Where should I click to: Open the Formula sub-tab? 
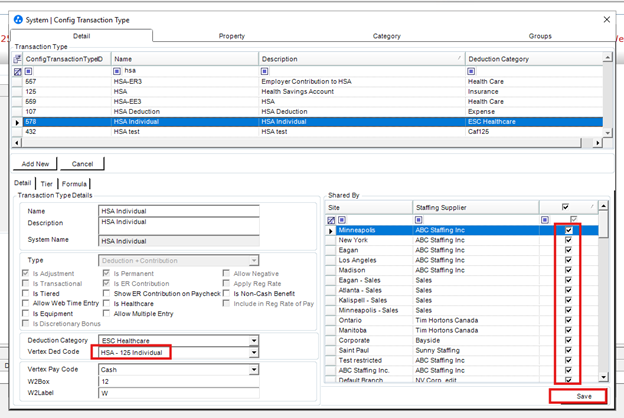pyautogui.click(x=74, y=184)
